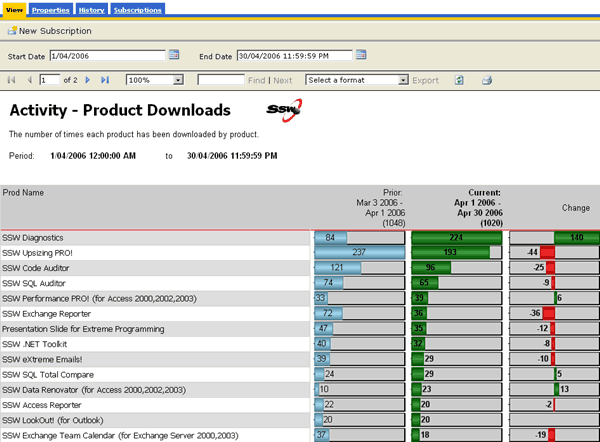Open the History tab
600x442 pixels.
90,9
